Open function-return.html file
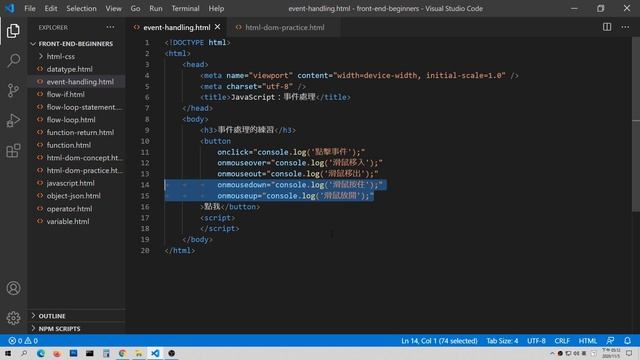Image resolution: width=640 pixels, height=360 pixels. [x=80, y=132]
